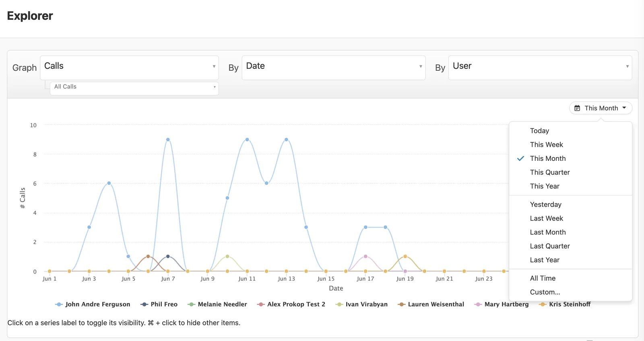
Task: Open the Calls graph type dropdown
Action: [129, 68]
